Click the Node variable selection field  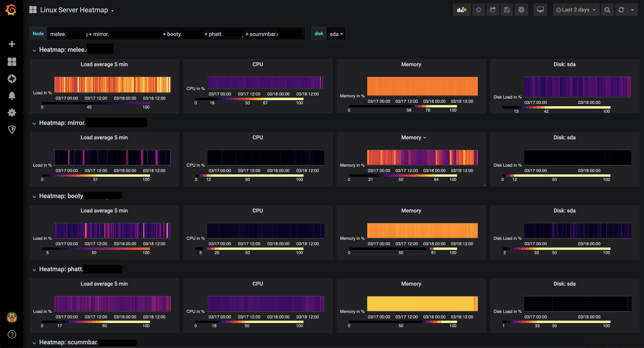176,34
